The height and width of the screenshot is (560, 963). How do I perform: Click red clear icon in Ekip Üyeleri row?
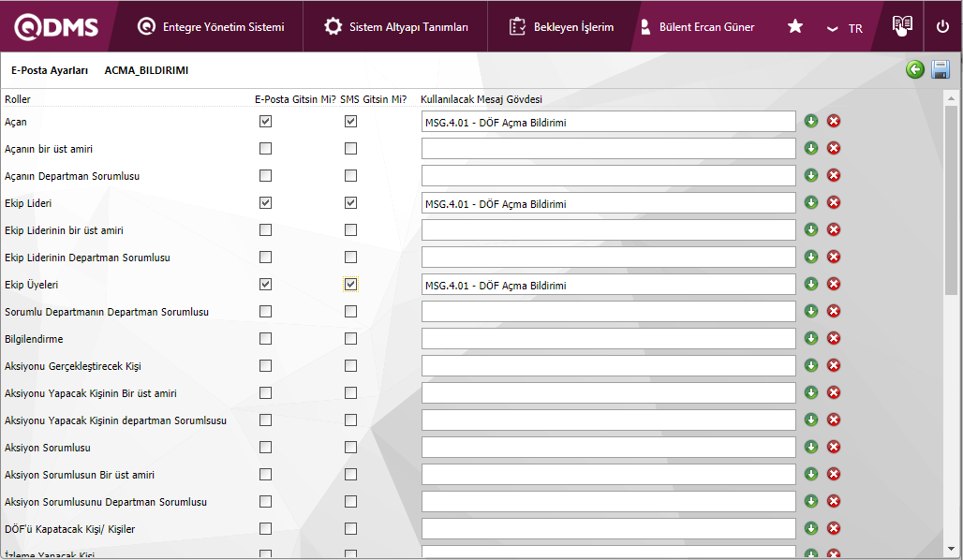pos(834,284)
